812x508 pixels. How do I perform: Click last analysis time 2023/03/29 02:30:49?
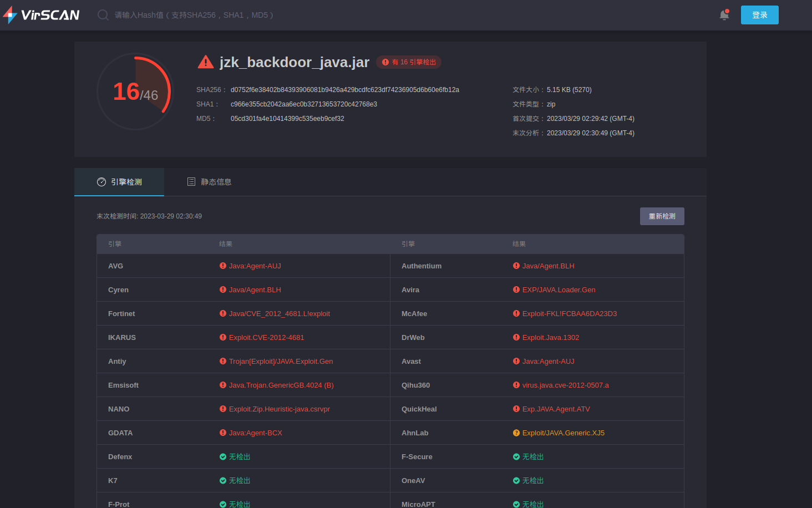click(591, 133)
